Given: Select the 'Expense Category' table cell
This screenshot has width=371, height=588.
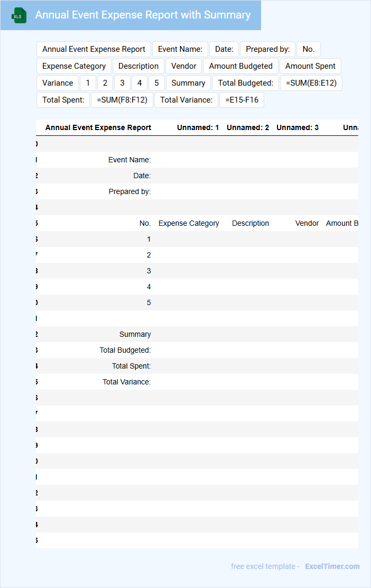Looking at the screenshot, I should [189, 223].
